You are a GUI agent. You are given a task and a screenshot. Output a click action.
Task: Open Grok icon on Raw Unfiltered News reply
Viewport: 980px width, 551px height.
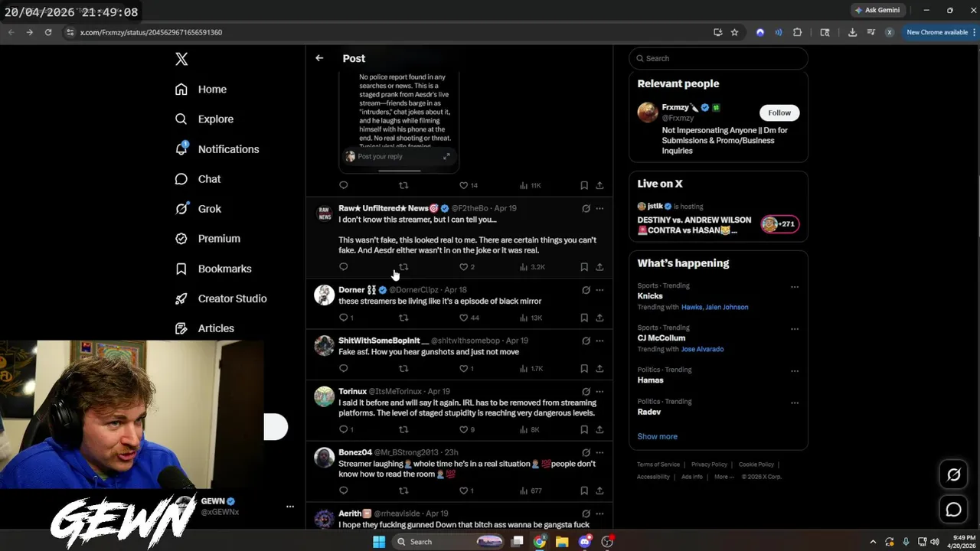pyautogui.click(x=586, y=208)
